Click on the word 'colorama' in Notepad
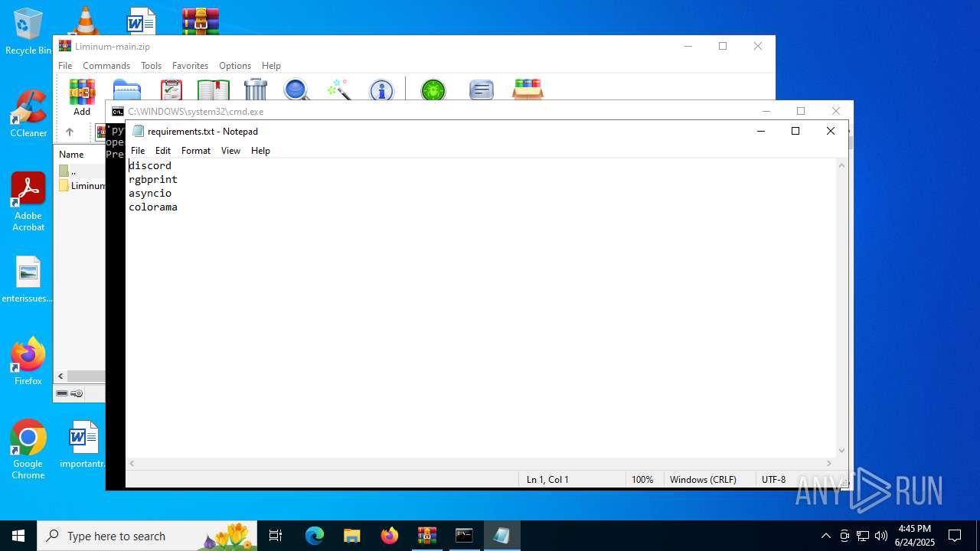 click(x=153, y=207)
